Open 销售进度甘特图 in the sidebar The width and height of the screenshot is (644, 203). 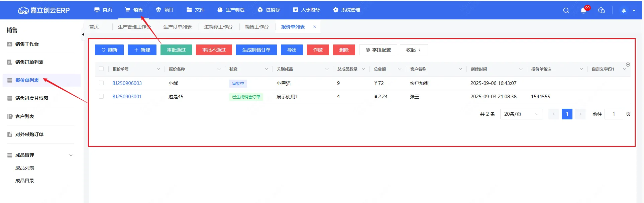tap(31, 98)
